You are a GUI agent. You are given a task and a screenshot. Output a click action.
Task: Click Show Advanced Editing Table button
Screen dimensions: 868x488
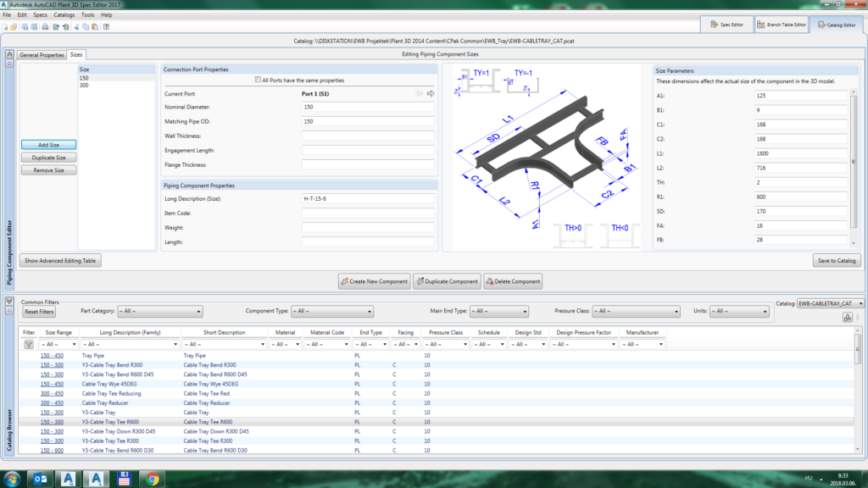click(60, 261)
